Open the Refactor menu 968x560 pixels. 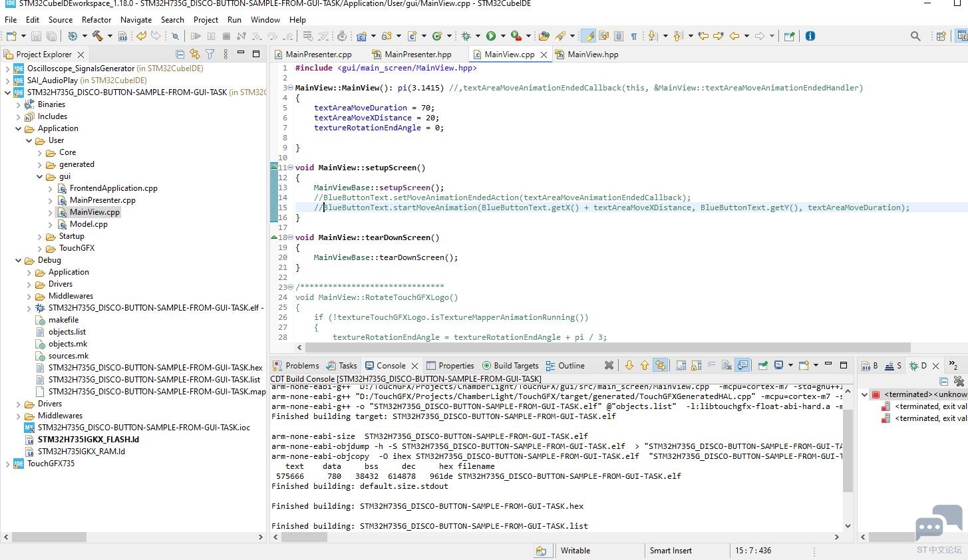[x=96, y=20]
